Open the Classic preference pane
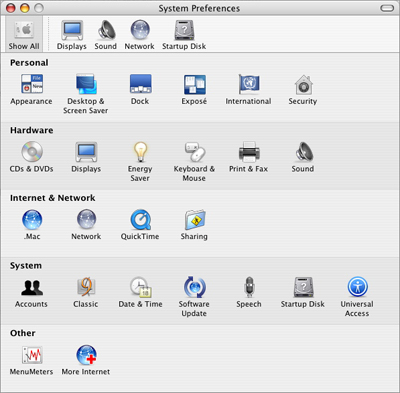This screenshot has width=400, height=393. (86, 292)
